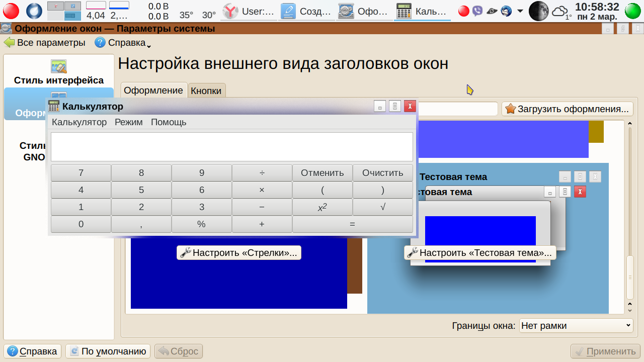Open the Yandex browser taskbar entry
This screenshot has width=644, height=362.
click(249, 11)
